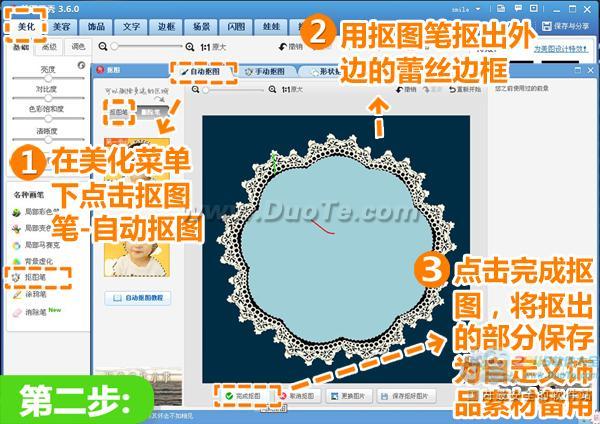This screenshot has height=424, width=600.
Task: Select the 高级 sub-tab in left panel
Action: [x=49, y=47]
